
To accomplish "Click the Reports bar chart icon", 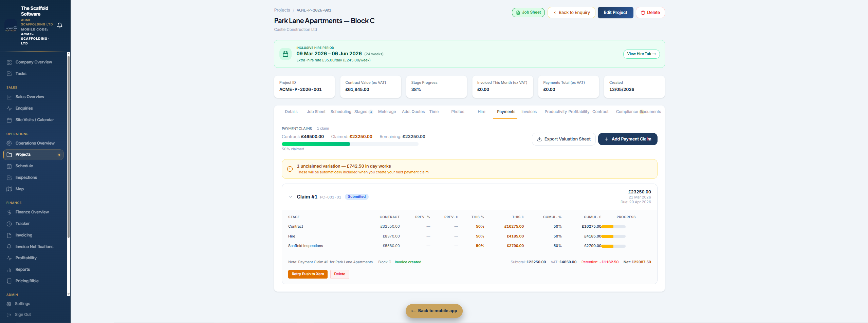I will 9,269.
